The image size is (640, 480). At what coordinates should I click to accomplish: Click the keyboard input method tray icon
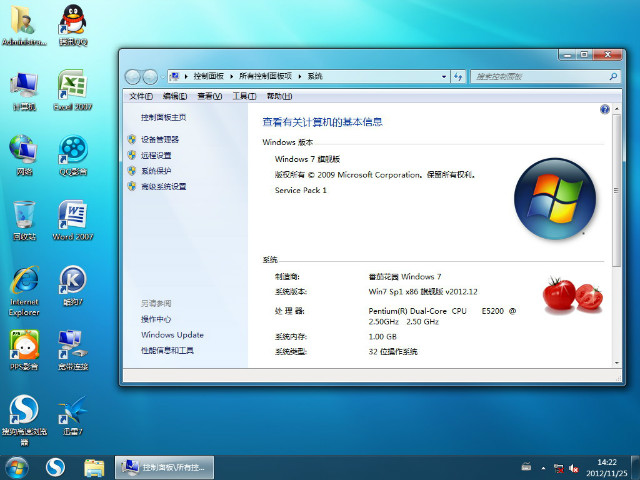[527, 466]
